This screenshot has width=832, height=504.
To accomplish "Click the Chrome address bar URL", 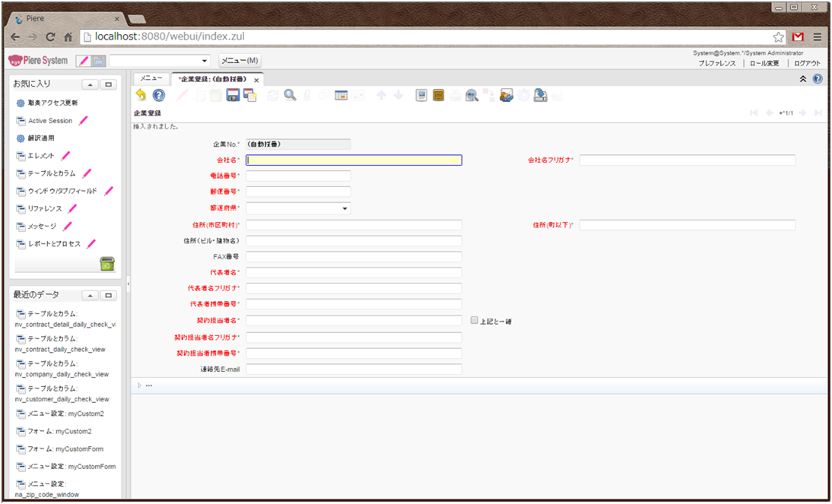I will [x=170, y=36].
